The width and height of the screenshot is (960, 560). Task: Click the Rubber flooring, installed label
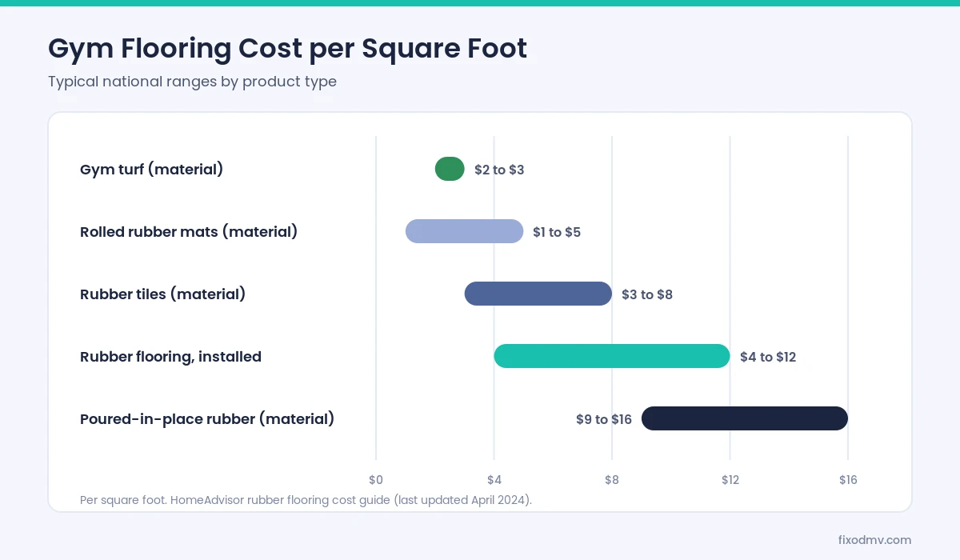click(x=170, y=357)
